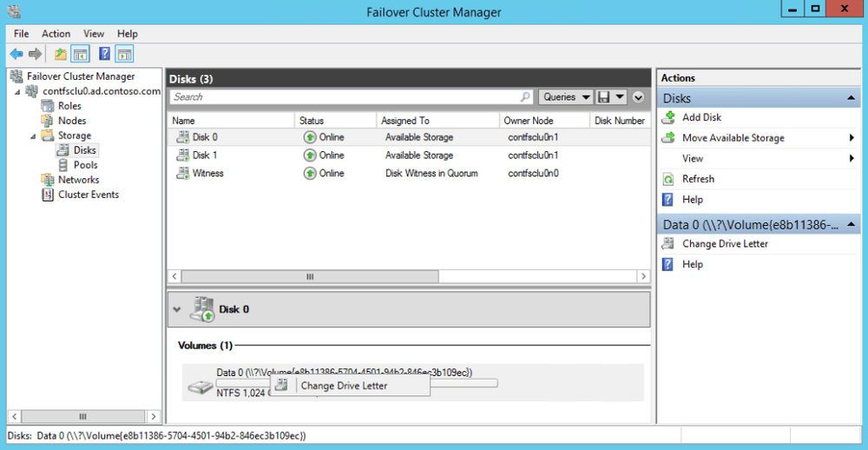Click Add Disk in Actions pane
868x450 pixels.
click(x=701, y=118)
